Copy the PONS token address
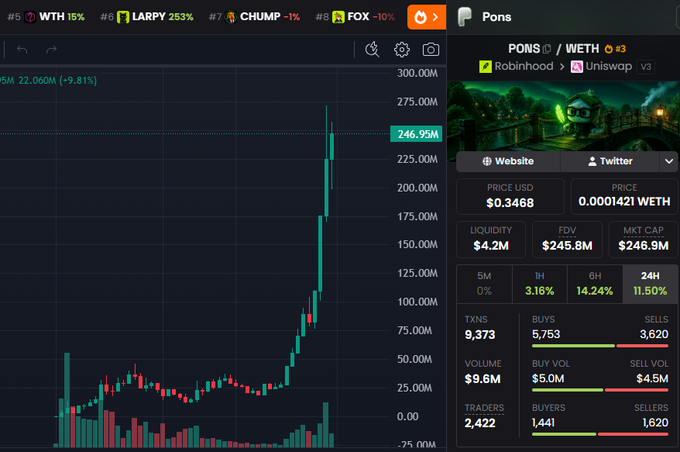Viewport: 680px width, 452px height. pos(547,49)
